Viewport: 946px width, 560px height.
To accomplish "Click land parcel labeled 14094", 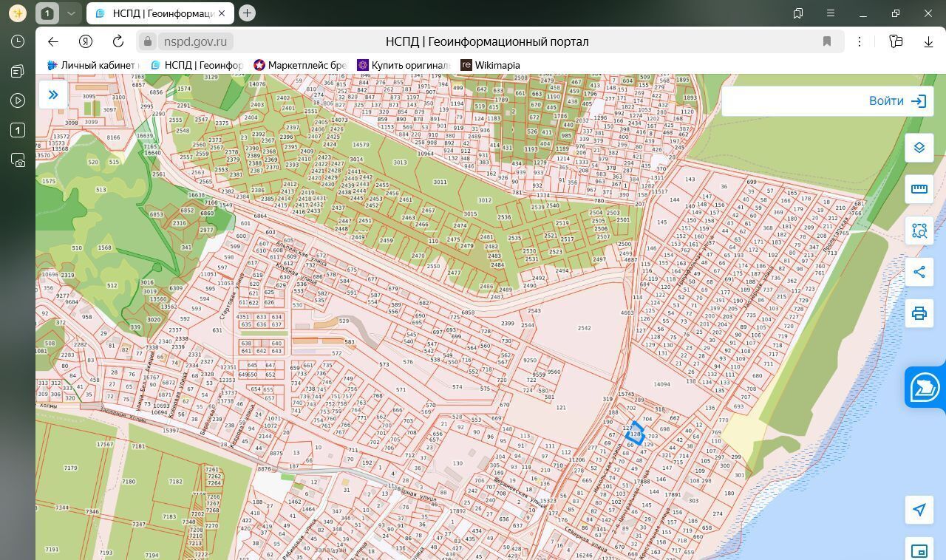I will tap(662, 384).
